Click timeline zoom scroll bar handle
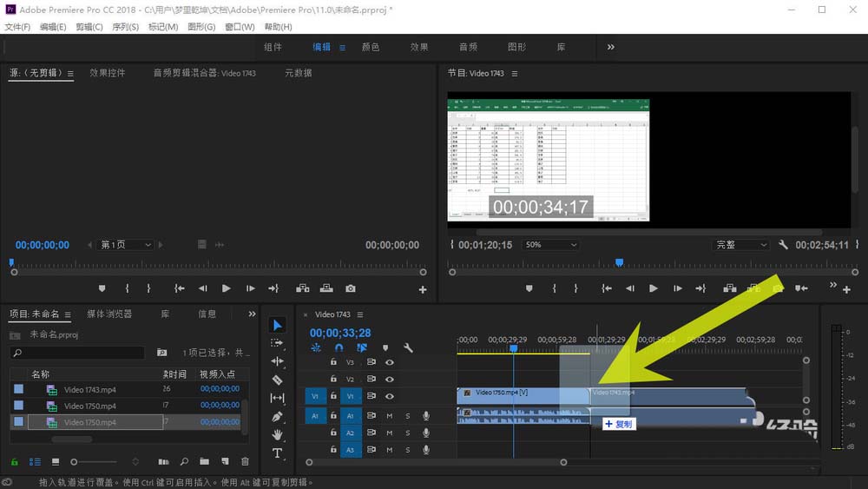The width and height of the screenshot is (868, 489). point(563,462)
